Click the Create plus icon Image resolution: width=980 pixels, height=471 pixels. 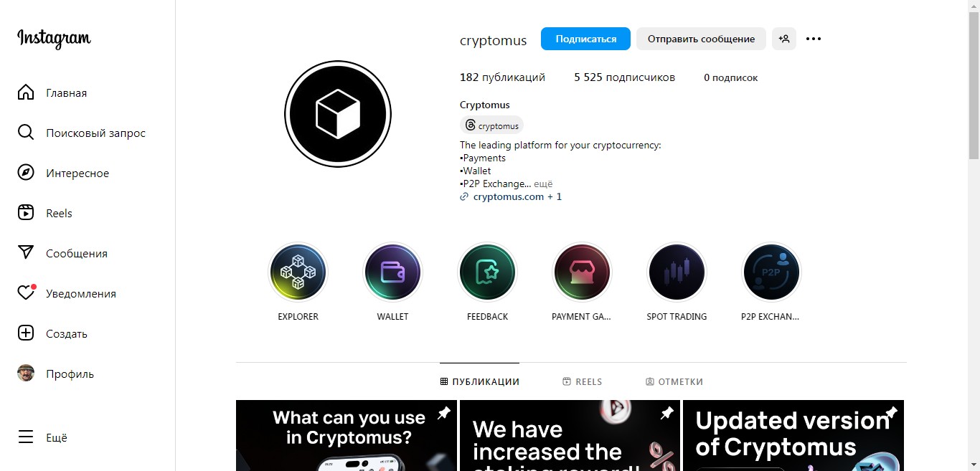26,333
